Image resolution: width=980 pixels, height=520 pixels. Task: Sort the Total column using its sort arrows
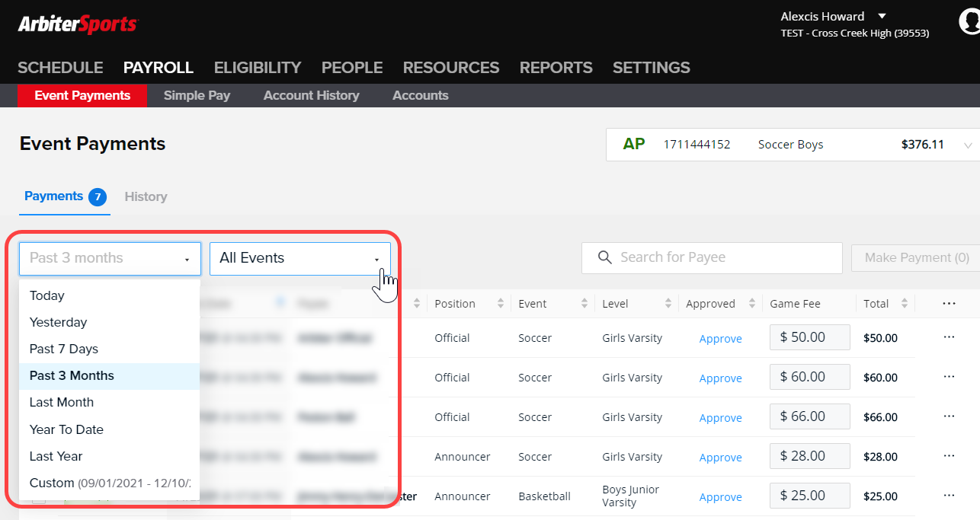tap(903, 303)
